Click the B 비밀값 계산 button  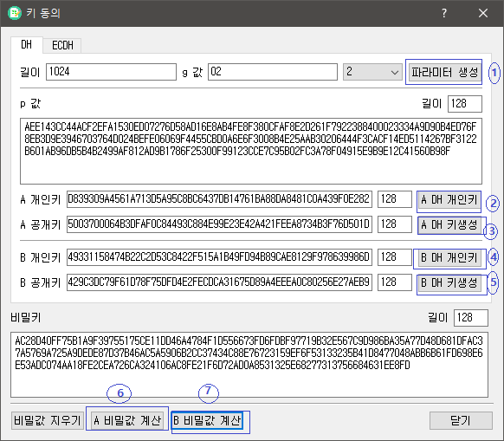[x=207, y=420]
